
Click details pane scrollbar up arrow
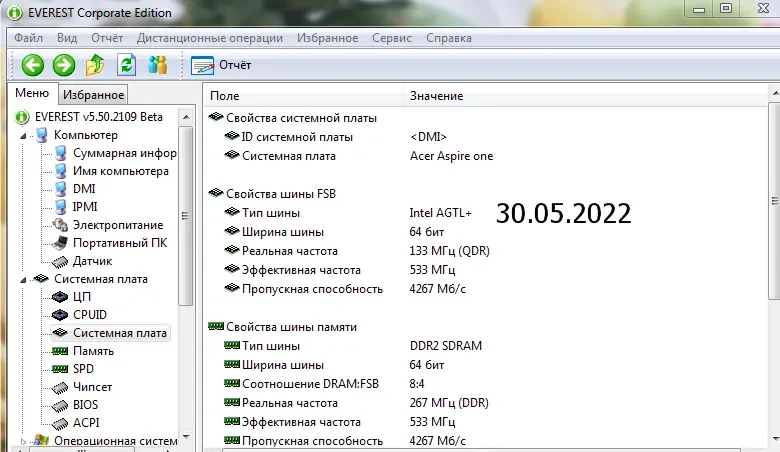[x=775, y=92]
